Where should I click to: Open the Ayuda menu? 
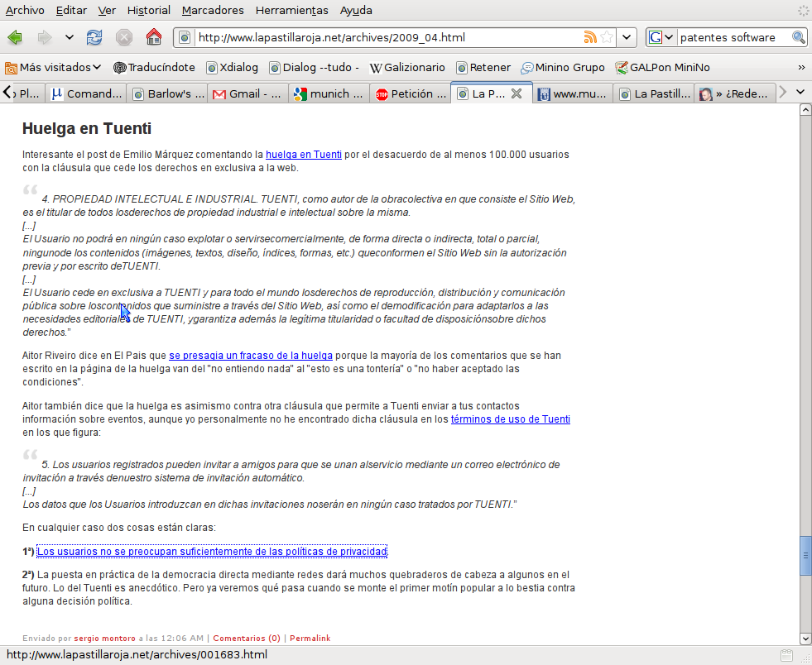point(356,11)
